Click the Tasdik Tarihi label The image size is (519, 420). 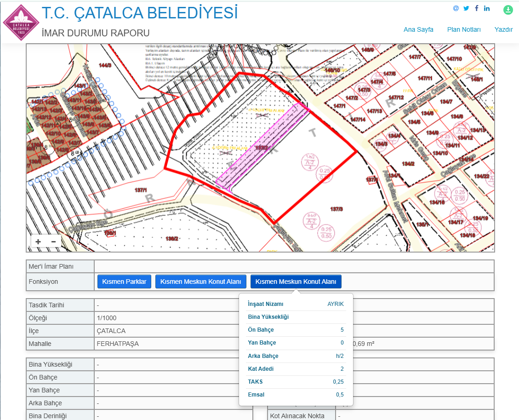coord(46,305)
